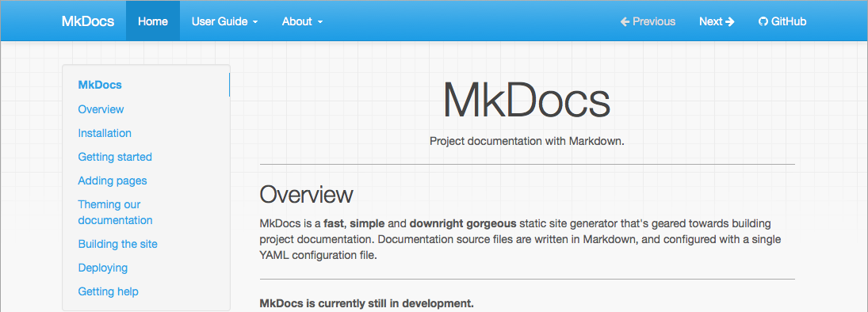
Task: Click the large MkDocs page title
Action: (x=526, y=100)
